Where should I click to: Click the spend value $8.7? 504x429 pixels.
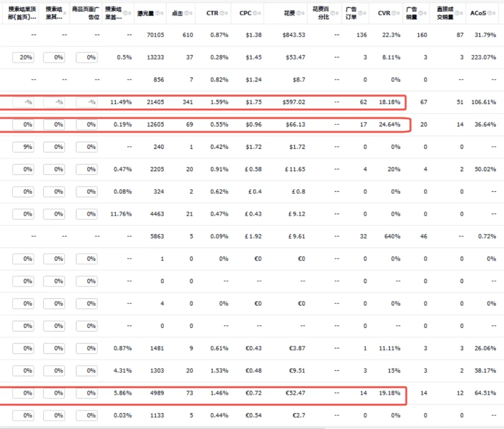pos(299,80)
